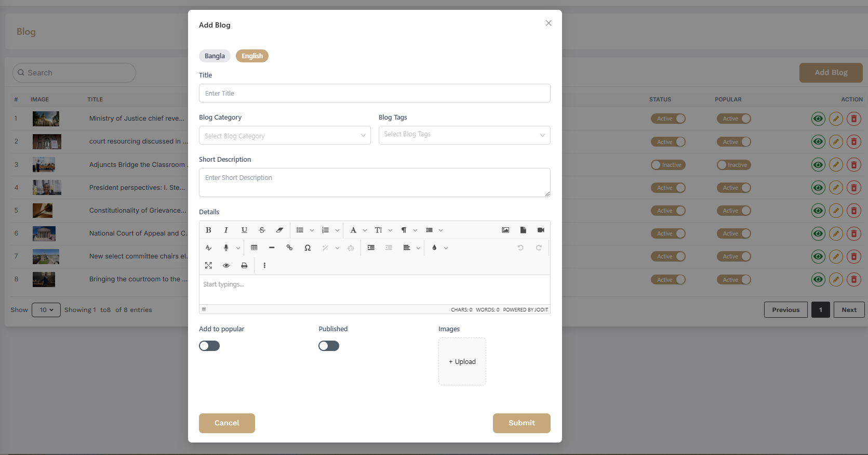Click the insert image icon in the editor
This screenshot has height=455, width=868.
point(505,230)
